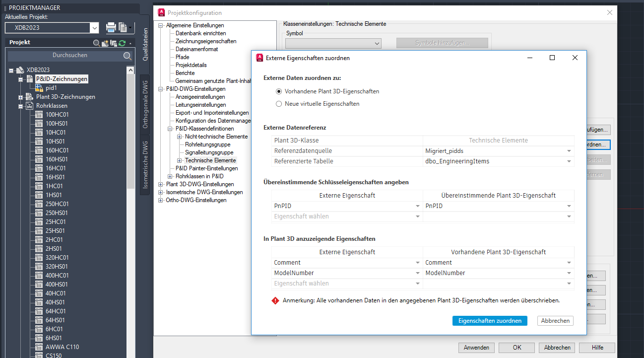Click the green refresh icon in Projekt header
This screenshot has height=358, width=644.
(122, 43)
